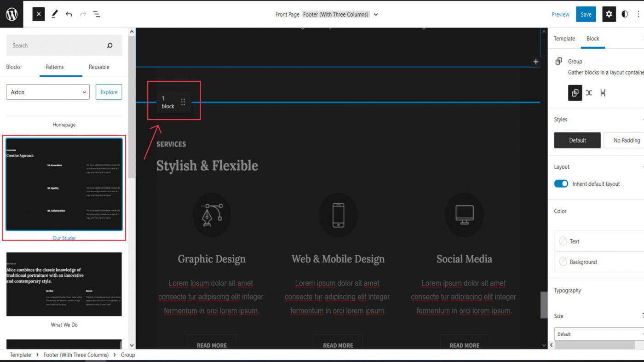Viewport: 644px width, 362px height.
Task: Open the List View outline icon
Action: click(x=97, y=14)
